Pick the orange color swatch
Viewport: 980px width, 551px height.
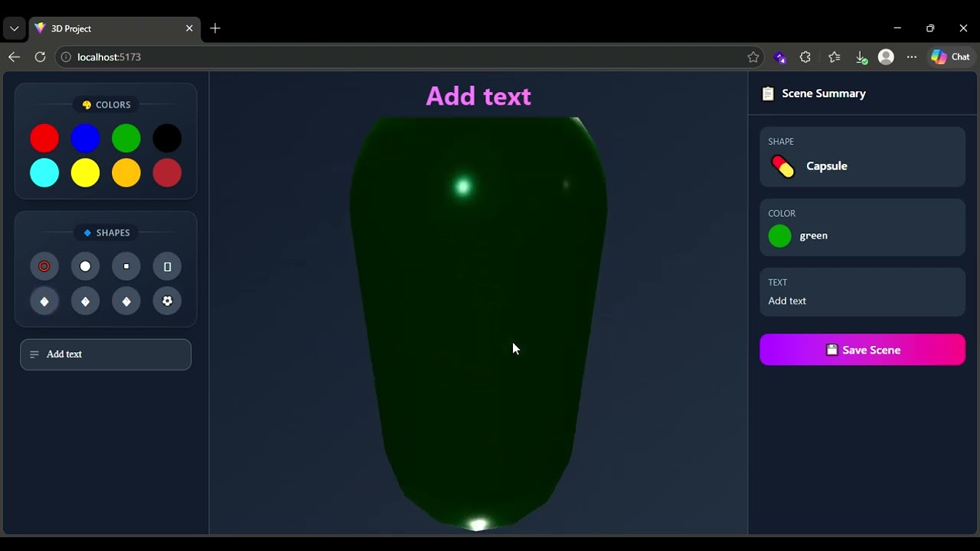[126, 173]
